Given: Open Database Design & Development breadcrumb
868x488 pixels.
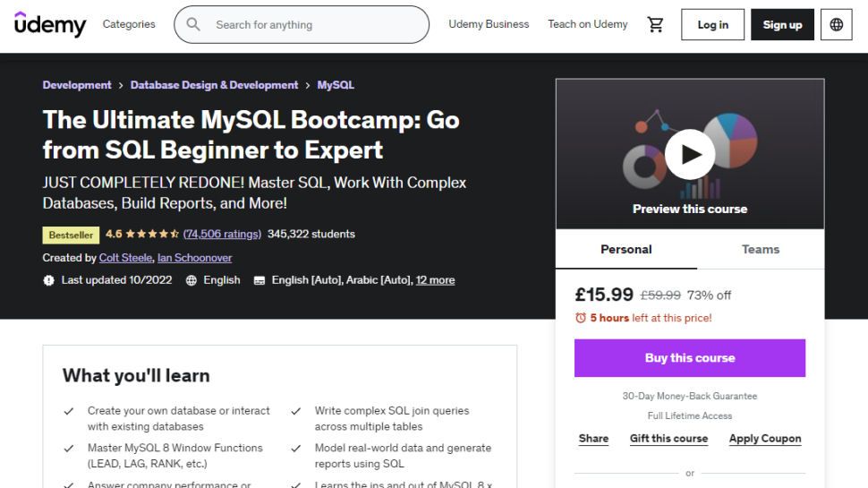Looking at the screenshot, I should coord(214,85).
